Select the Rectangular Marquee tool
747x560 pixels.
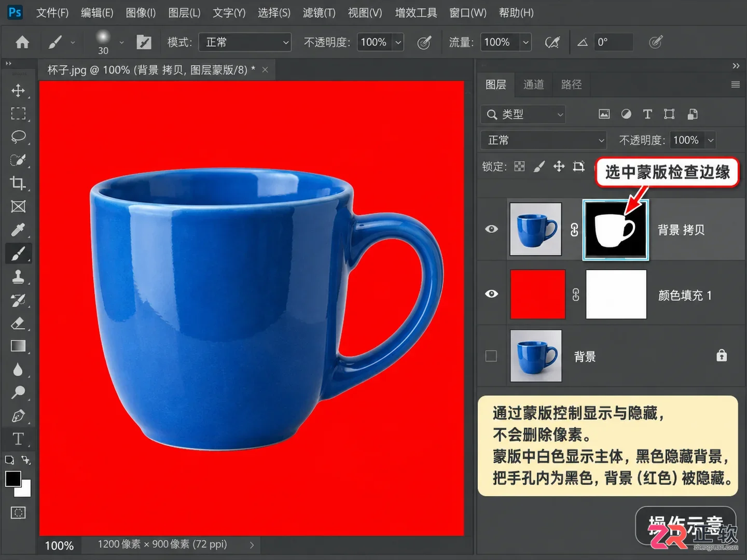pos(18,114)
